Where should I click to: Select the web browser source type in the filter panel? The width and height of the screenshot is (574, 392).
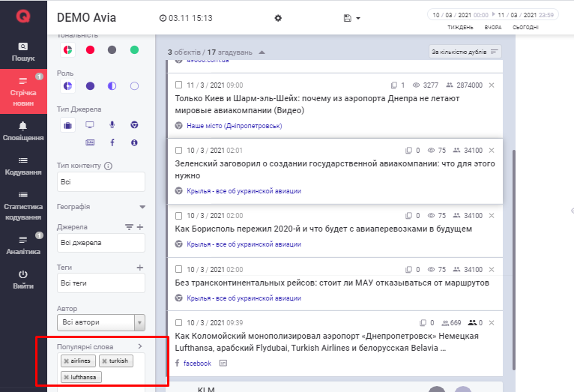point(134,125)
